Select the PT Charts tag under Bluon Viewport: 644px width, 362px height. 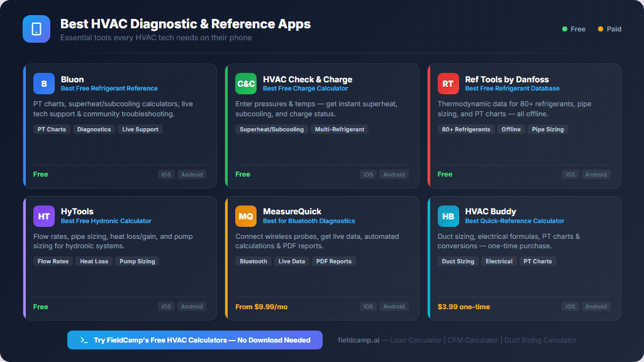[x=51, y=129]
